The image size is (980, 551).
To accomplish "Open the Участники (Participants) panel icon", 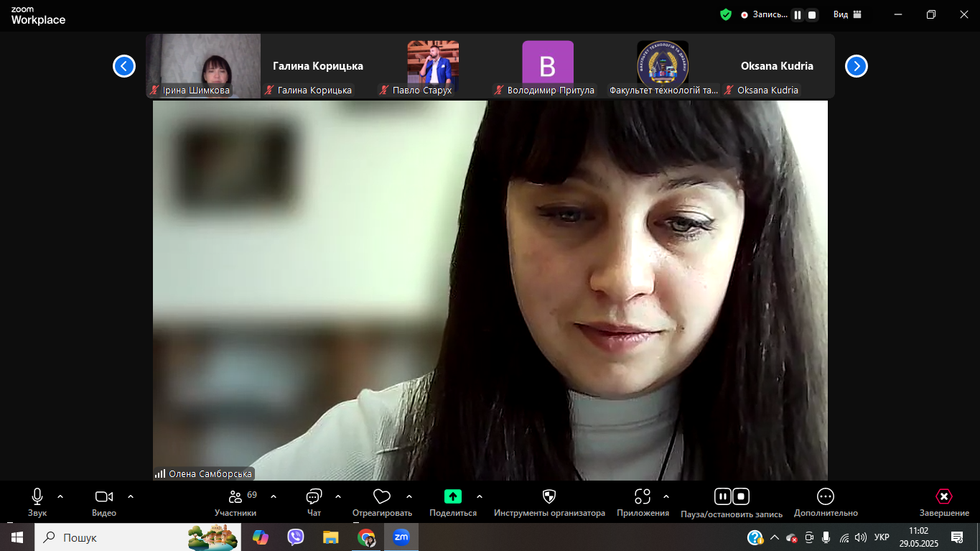I will [234, 496].
